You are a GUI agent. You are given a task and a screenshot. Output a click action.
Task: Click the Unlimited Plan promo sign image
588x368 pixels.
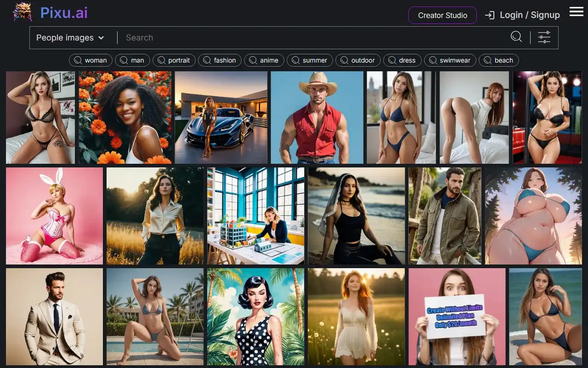point(457,316)
